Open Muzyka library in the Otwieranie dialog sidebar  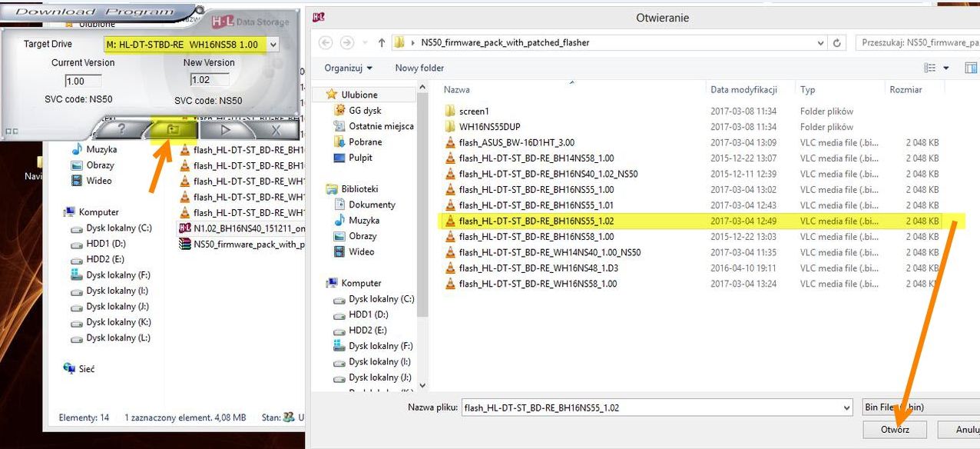356,221
